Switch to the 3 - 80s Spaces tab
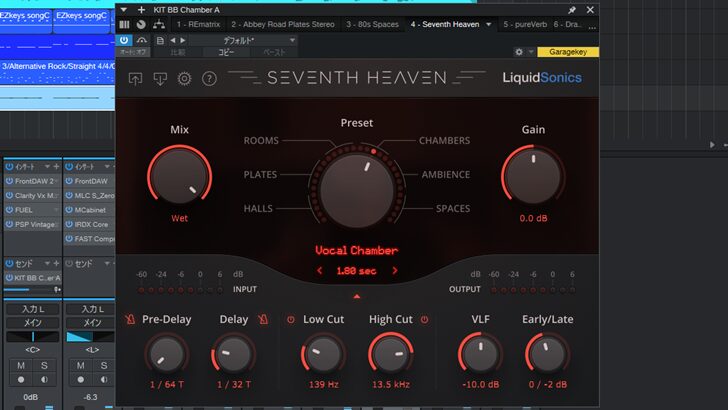Screen dimensions: 728x410 coord(372,24)
